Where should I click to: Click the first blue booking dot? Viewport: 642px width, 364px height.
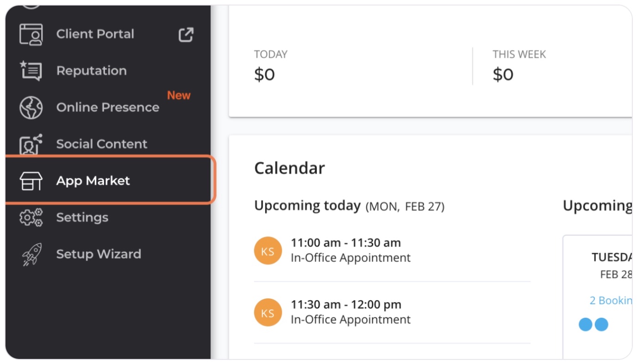(586, 324)
